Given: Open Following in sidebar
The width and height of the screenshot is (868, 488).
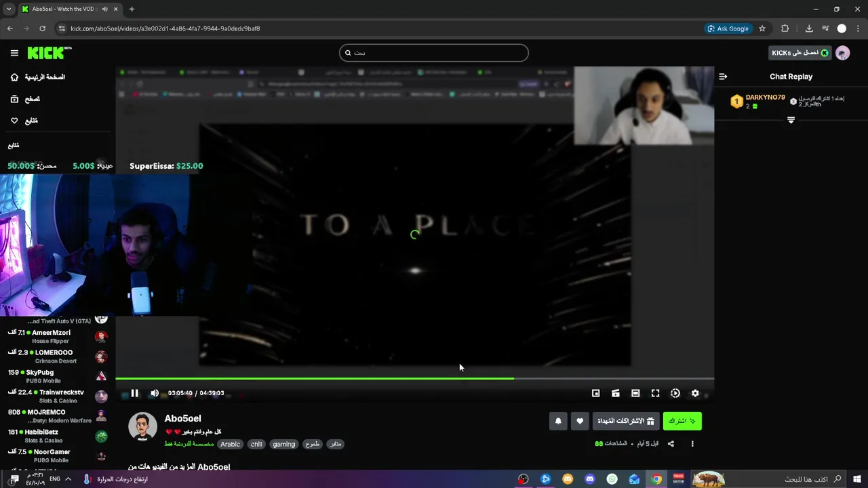Looking at the screenshot, I should pos(24,121).
